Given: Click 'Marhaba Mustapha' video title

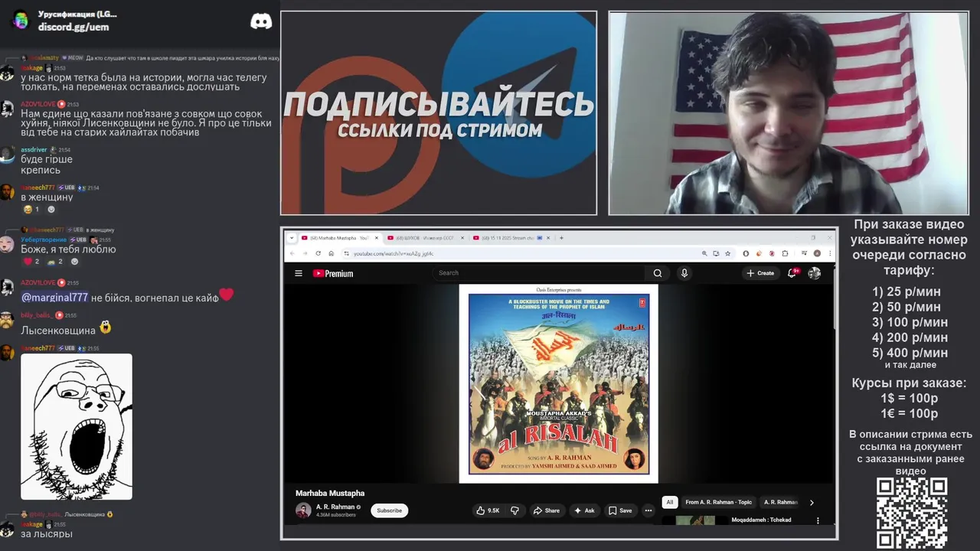Looking at the screenshot, I should (330, 493).
